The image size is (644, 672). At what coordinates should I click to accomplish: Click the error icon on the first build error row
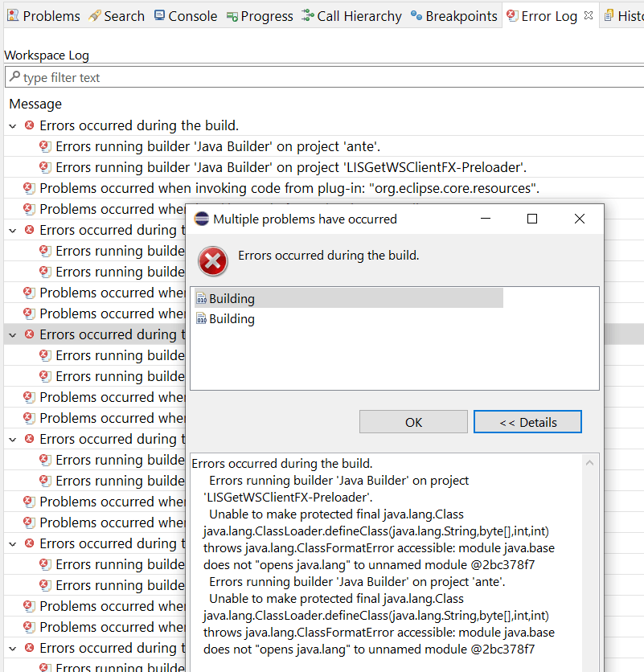click(x=29, y=125)
